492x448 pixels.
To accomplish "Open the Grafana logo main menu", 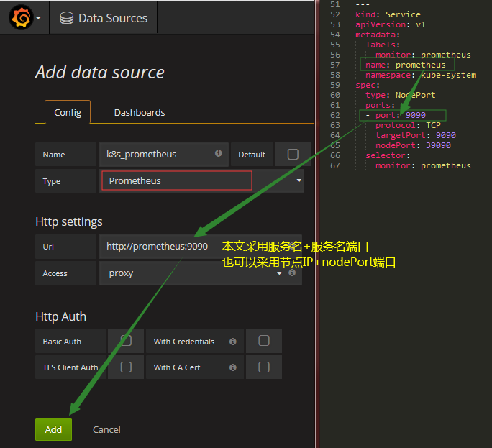I will tap(22, 17).
